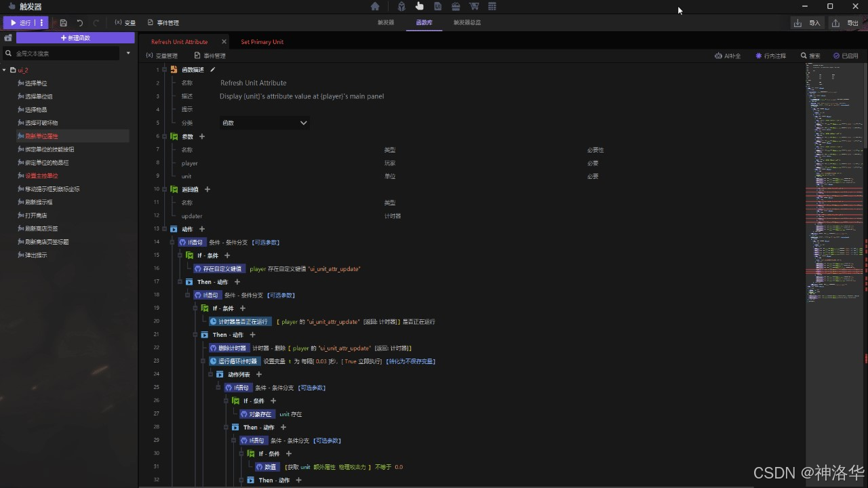Select 选择单位 function in the tree
Screen dimensions: 868x488
(36, 83)
